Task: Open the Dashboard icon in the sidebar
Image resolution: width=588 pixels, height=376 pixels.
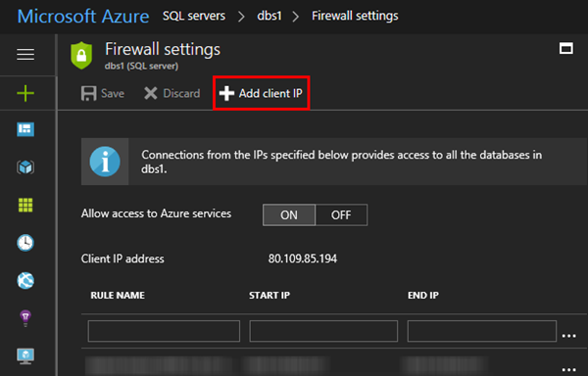Action: (25, 129)
